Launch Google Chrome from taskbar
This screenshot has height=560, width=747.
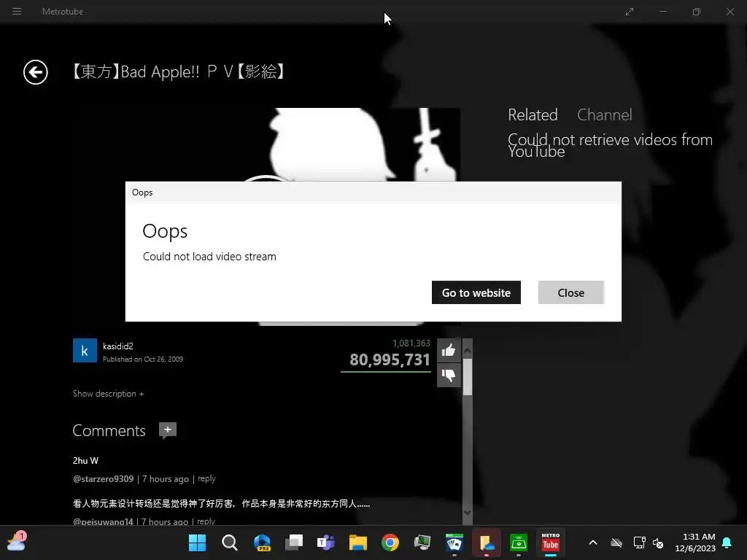click(x=390, y=542)
